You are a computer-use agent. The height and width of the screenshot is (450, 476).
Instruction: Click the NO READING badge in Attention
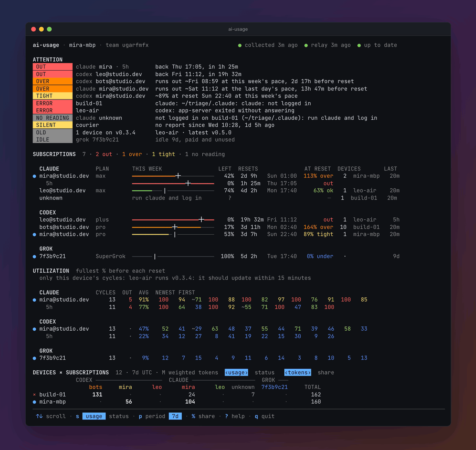tap(53, 118)
